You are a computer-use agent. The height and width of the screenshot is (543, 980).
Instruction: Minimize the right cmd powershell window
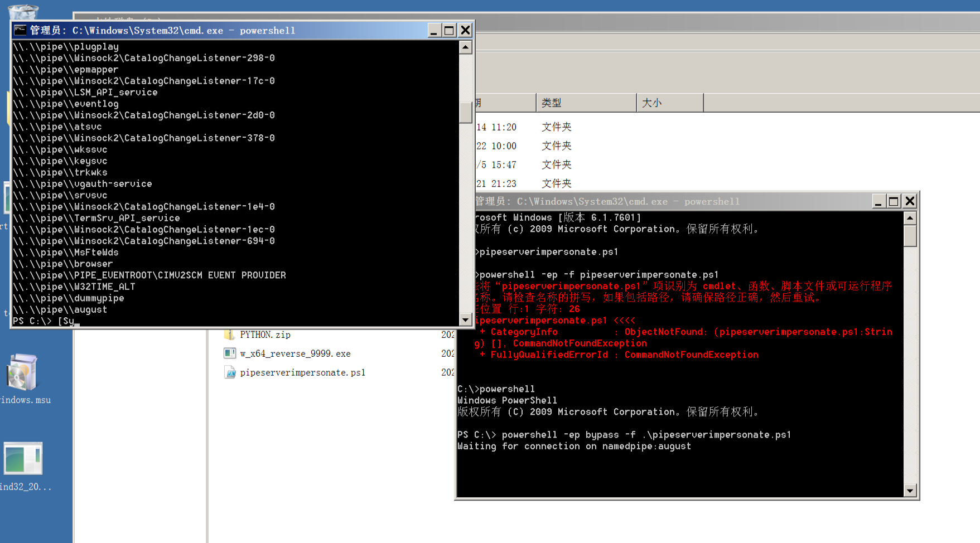point(878,201)
